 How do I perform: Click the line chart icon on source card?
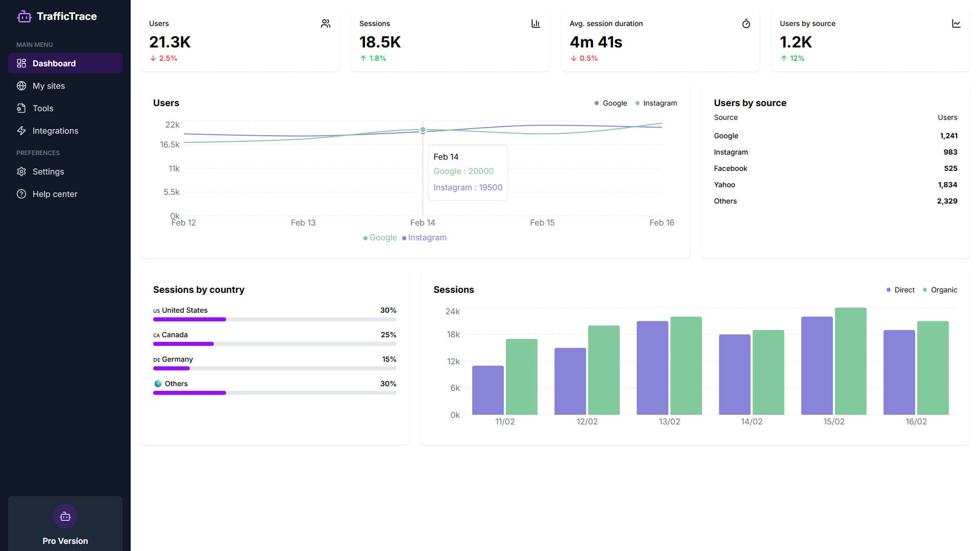click(x=956, y=23)
